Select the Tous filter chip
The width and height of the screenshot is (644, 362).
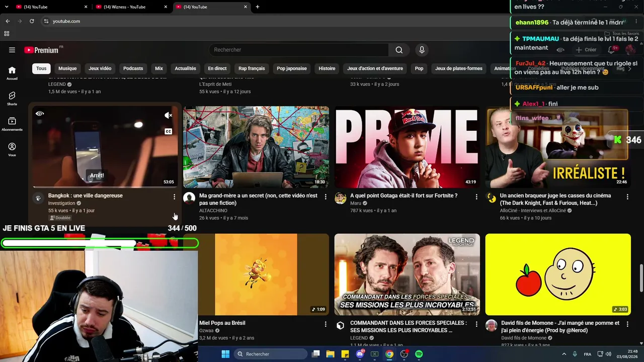(x=41, y=68)
